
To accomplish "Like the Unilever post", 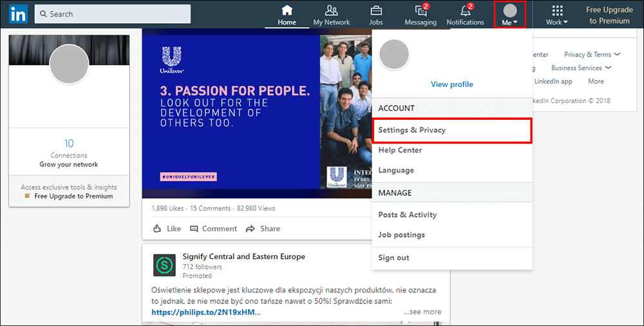I will pos(167,229).
